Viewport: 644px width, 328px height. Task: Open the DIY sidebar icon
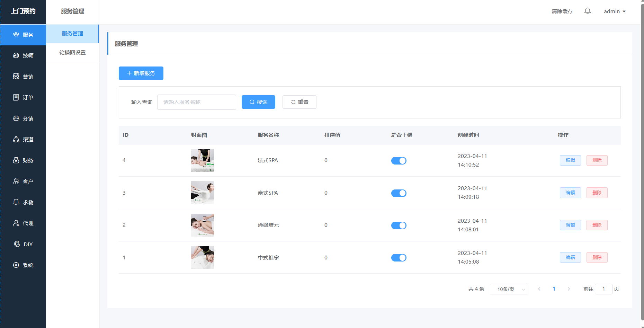[x=17, y=244]
